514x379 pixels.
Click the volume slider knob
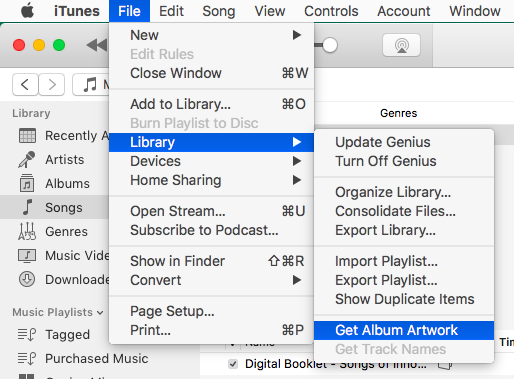pyautogui.click(x=330, y=45)
